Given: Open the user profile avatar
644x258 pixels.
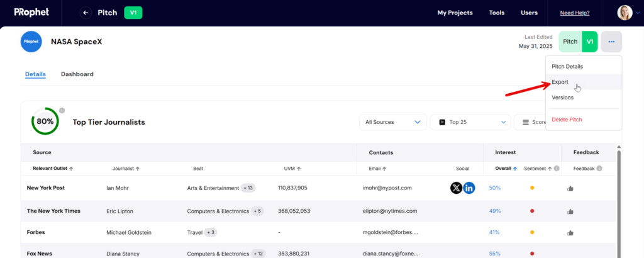Looking at the screenshot, I should click(625, 13).
